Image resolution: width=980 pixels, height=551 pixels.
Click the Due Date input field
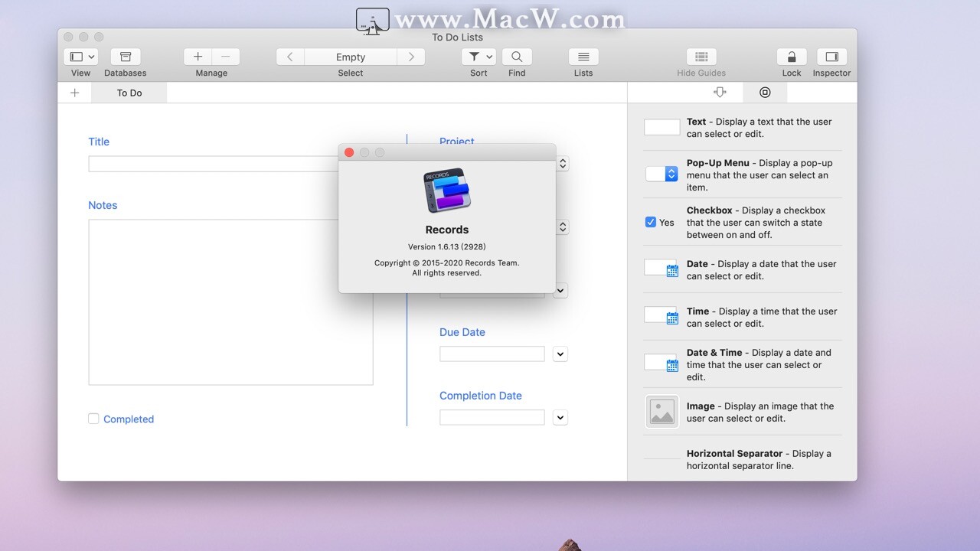(492, 354)
